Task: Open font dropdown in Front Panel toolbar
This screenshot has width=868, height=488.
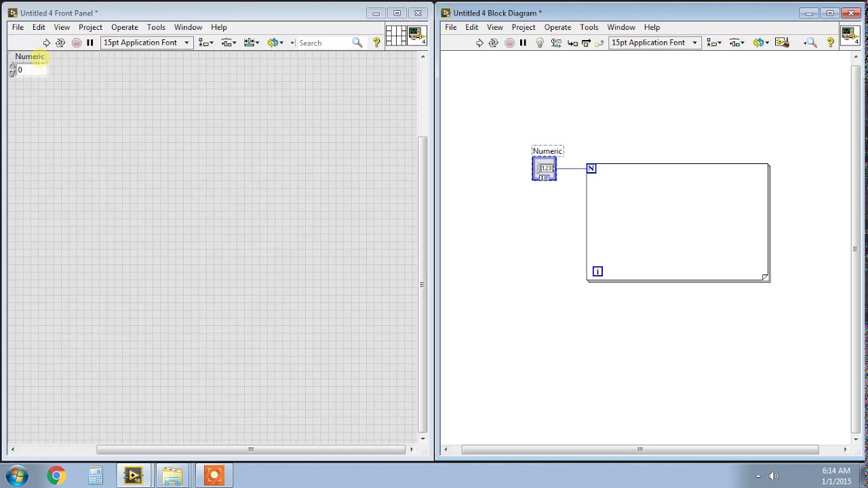Action: [x=146, y=43]
